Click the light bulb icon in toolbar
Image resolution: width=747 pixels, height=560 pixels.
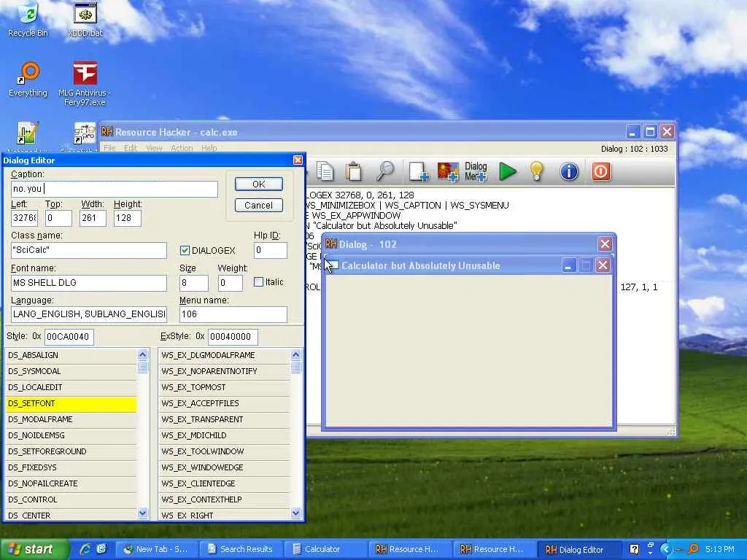(536, 171)
